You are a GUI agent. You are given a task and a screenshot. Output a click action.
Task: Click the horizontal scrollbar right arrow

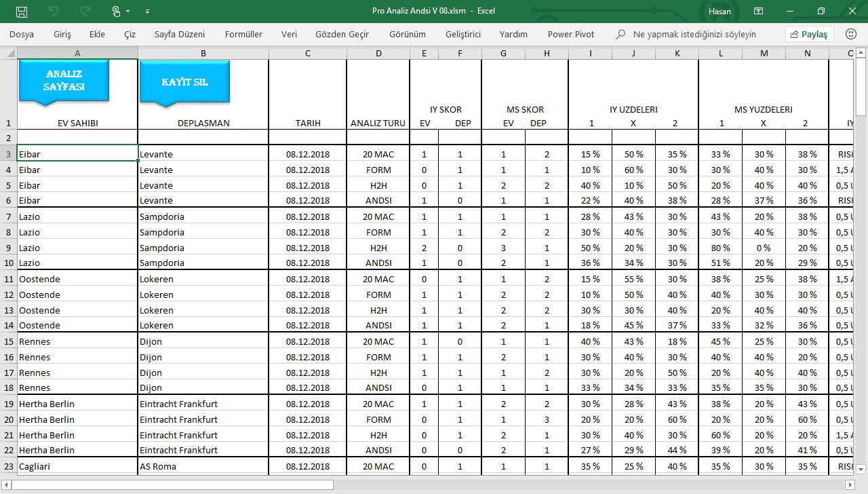point(850,484)
